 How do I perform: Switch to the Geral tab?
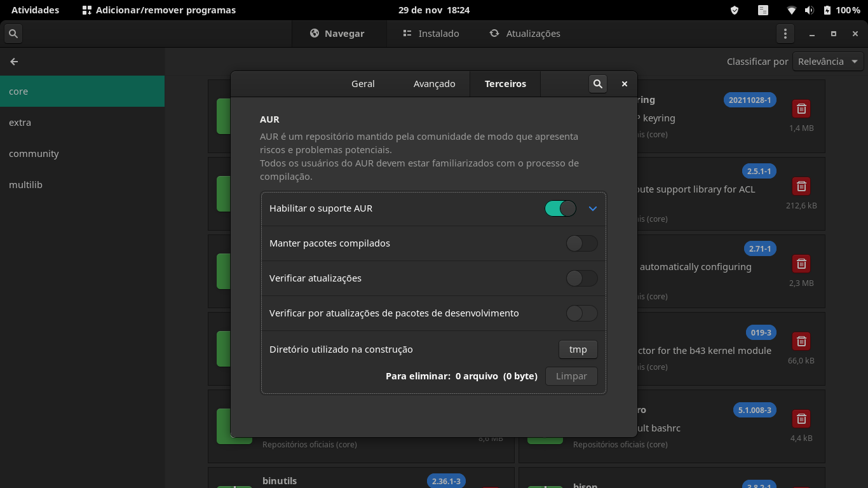363,84
